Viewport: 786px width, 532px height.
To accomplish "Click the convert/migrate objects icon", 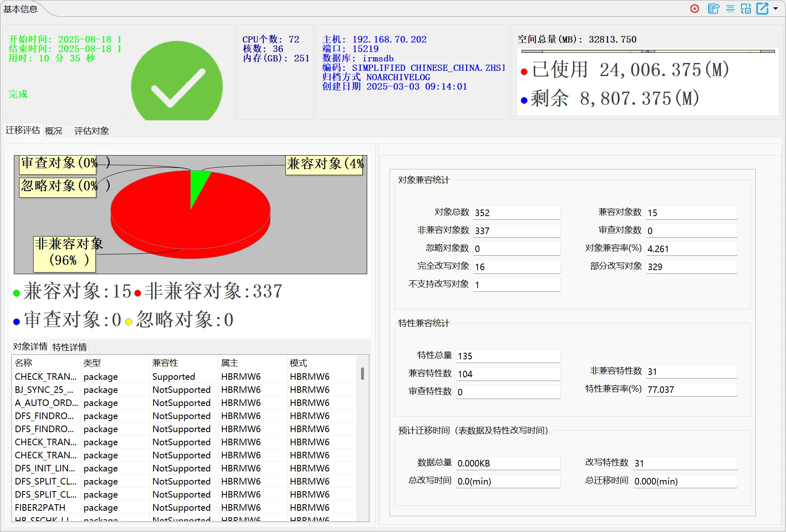I will [x=746, y=9].
